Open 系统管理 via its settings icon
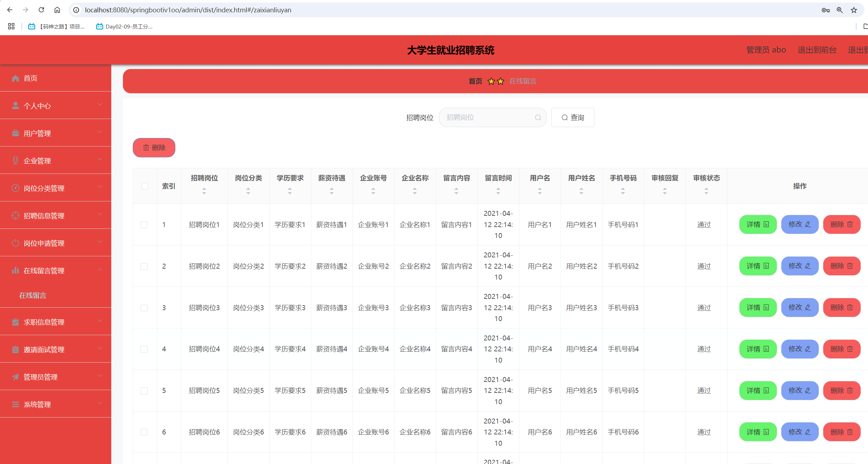The image size is (868, 464). [15, 404]
